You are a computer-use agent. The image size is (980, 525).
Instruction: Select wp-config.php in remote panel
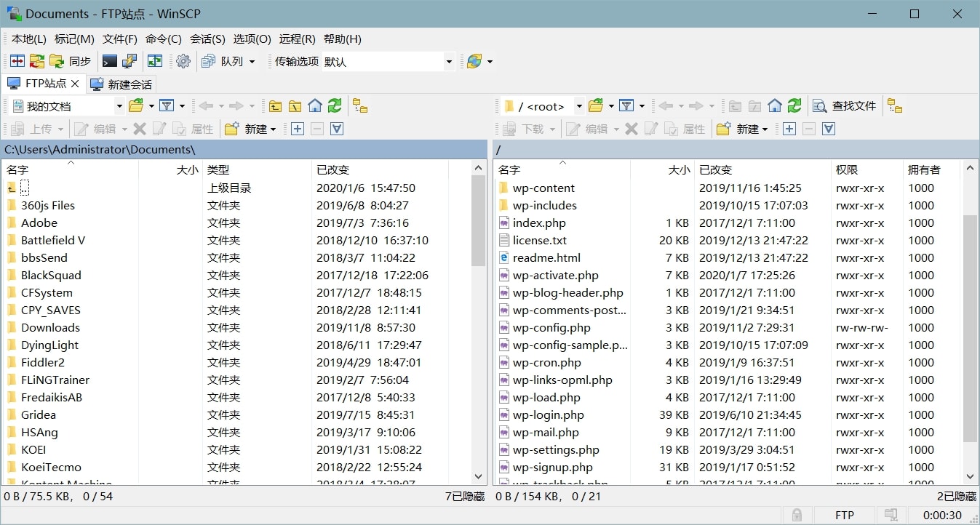pos(551,328)
